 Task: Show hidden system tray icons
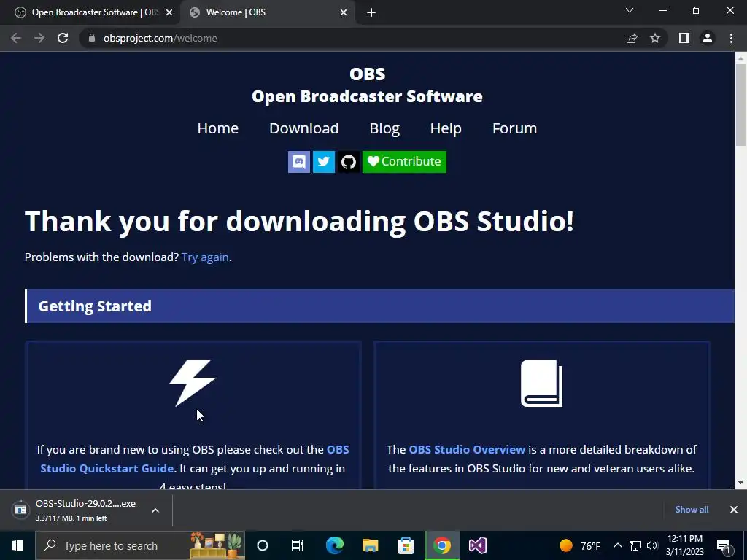point(617,545)
